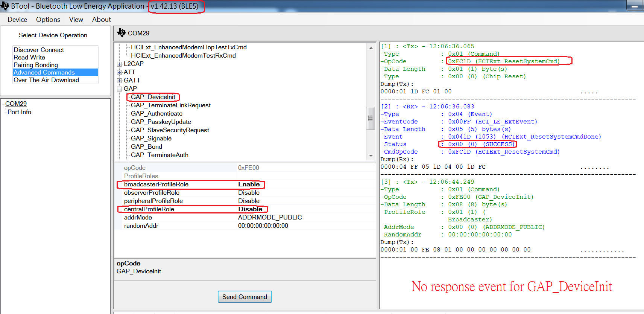Change observerProfileRole Disable value
The width and height of the screenshot is (644, 314).
pyautogui.click(x=305, y=192)
